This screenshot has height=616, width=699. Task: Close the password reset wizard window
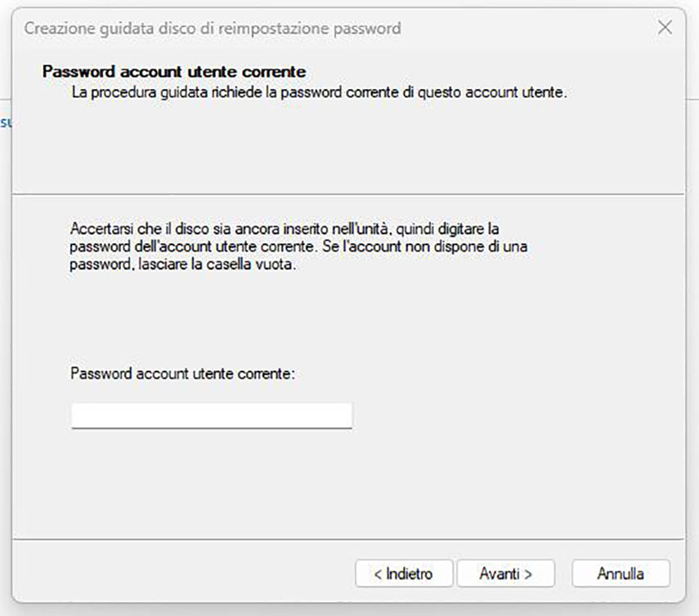(665, 28)
